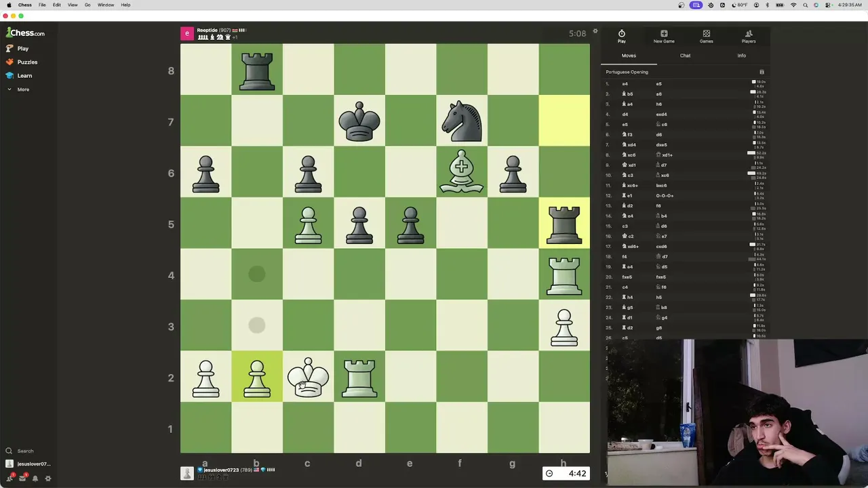Image resolution: width=868 pixels, height=488 pixels.
Task: Select the black rook on h5
Action: click(x=564, y=224)
